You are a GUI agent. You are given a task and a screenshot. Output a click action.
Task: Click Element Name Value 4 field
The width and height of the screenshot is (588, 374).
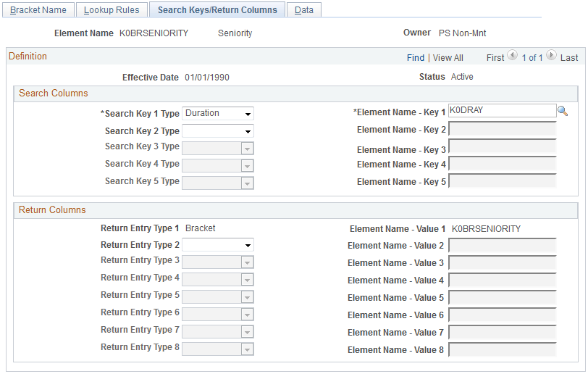tap(502, 279)
